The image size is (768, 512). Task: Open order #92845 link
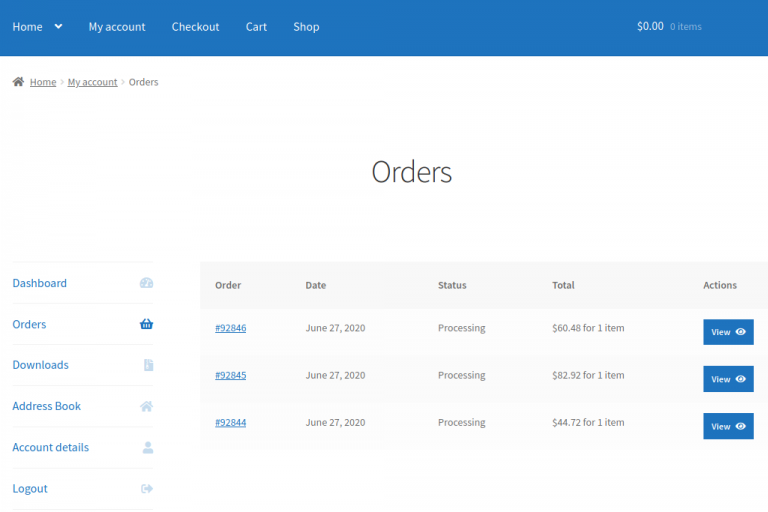(x=231, y=375)
